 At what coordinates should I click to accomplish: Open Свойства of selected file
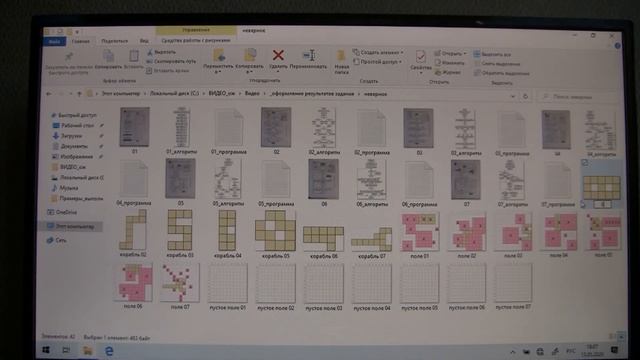pos(420,61)
